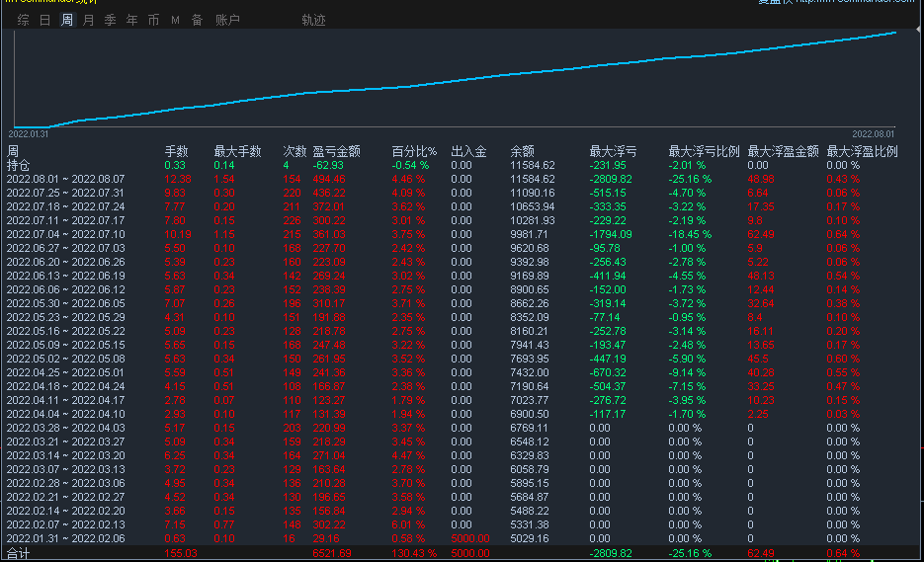Click the 手数 column header
Image resolution: width=924 pixels, height=562 pixels.
[176, 151]
